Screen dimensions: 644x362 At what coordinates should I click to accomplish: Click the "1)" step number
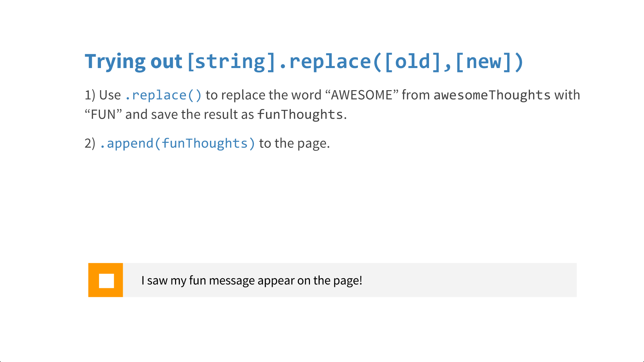(x=90, y=95)
